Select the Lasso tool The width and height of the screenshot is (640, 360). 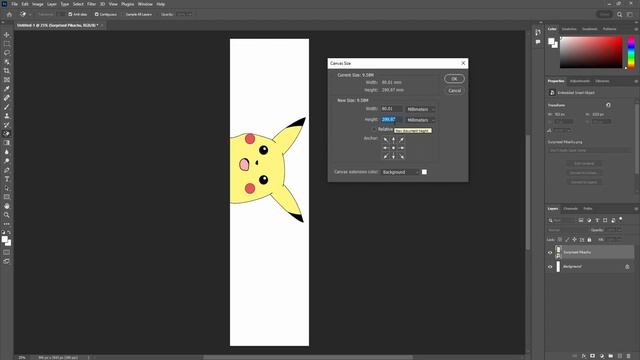click(x=7, y=53)
